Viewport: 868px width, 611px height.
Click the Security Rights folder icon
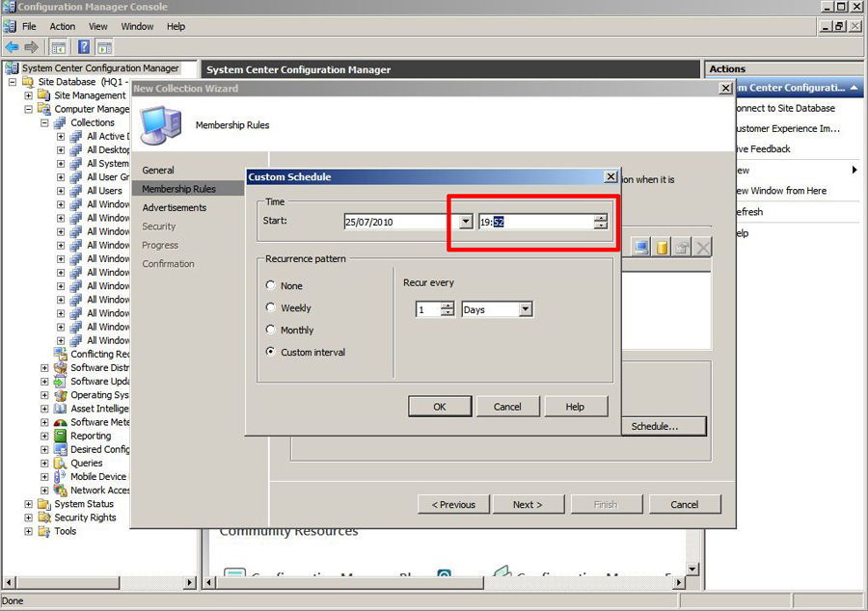(44, 518)
